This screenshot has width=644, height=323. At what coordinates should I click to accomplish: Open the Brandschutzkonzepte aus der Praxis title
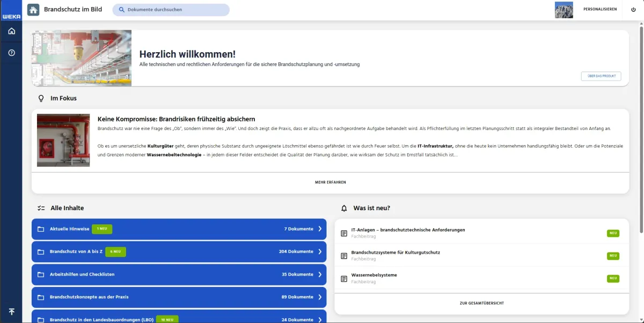coord(89,297)
